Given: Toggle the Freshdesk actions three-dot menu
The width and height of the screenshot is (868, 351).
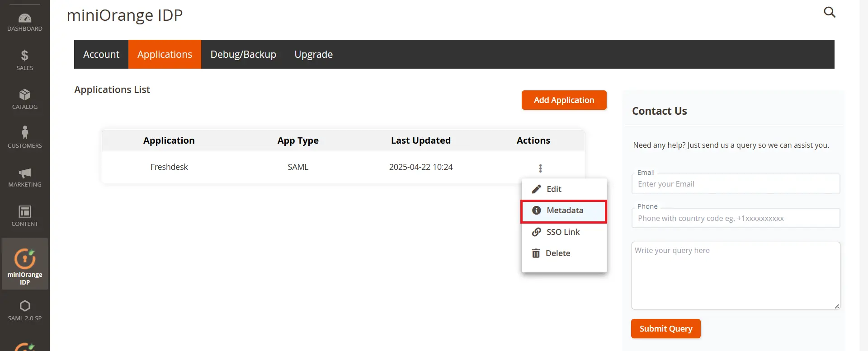Looking at the screenshot, I should pos(540,168).
